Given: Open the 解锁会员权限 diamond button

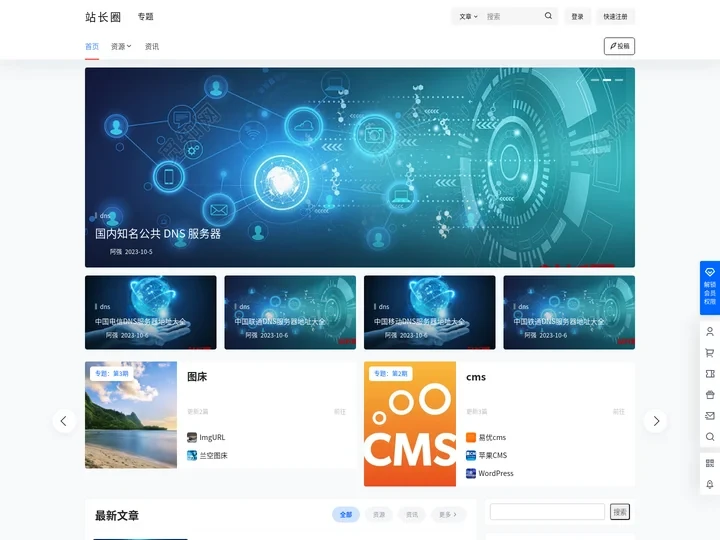Looking at the screenshot, I should (x=709, y=288).
